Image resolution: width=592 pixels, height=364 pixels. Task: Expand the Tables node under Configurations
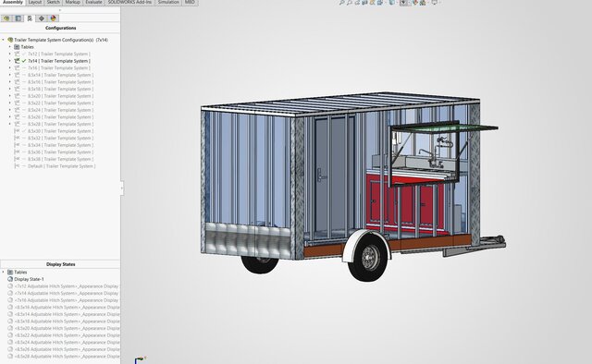[10, 47]
